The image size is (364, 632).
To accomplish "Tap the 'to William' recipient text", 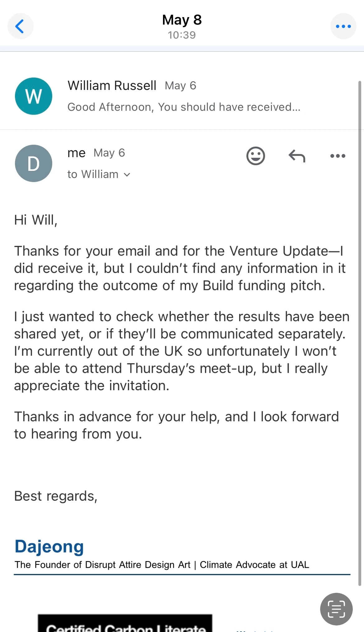I will (93, 174).
